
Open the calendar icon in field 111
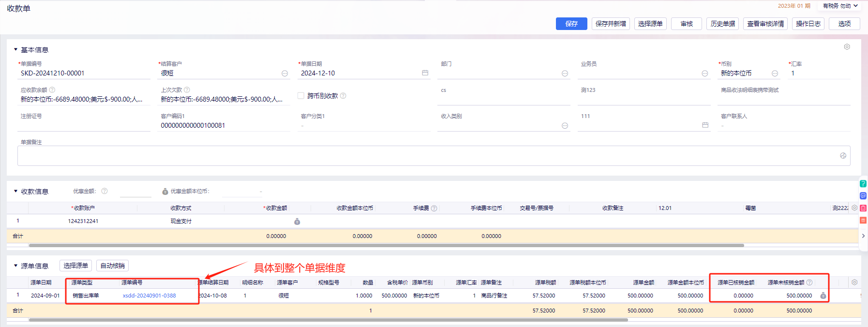pyautogui.click(x=705, y=125)
